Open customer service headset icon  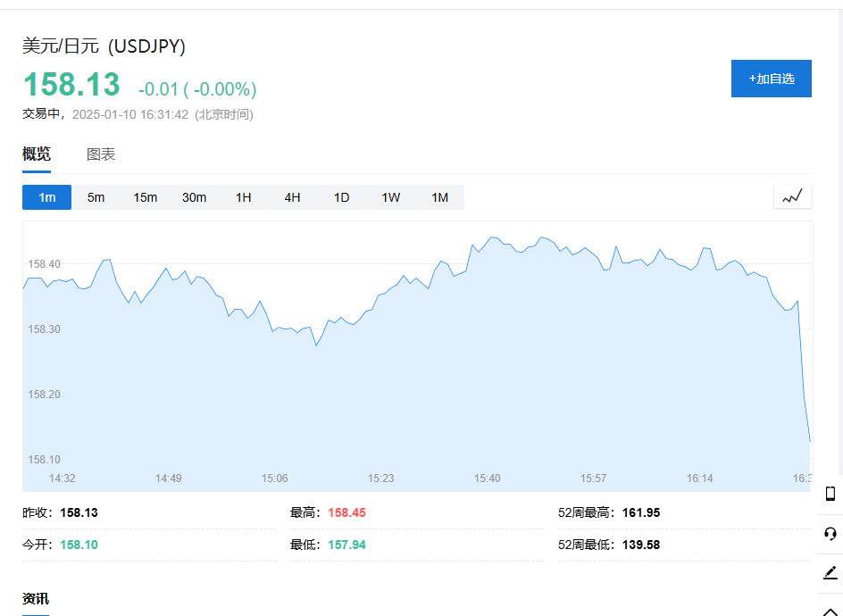coord(830,533)
